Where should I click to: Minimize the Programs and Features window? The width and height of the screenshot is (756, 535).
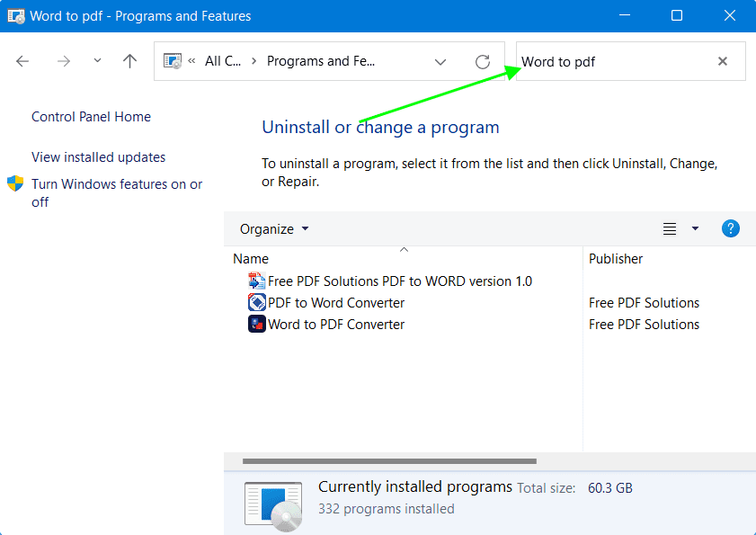tap(625, 15)
